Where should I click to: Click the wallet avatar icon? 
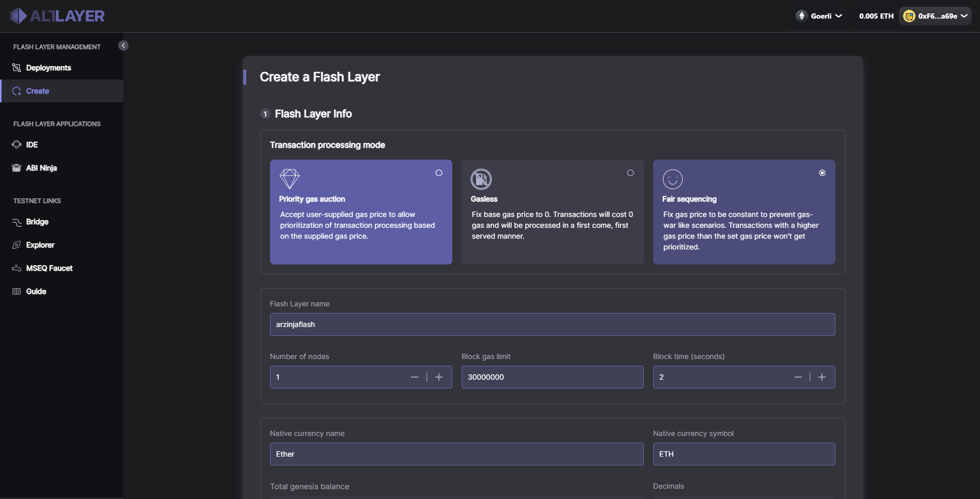coord(909,16)
